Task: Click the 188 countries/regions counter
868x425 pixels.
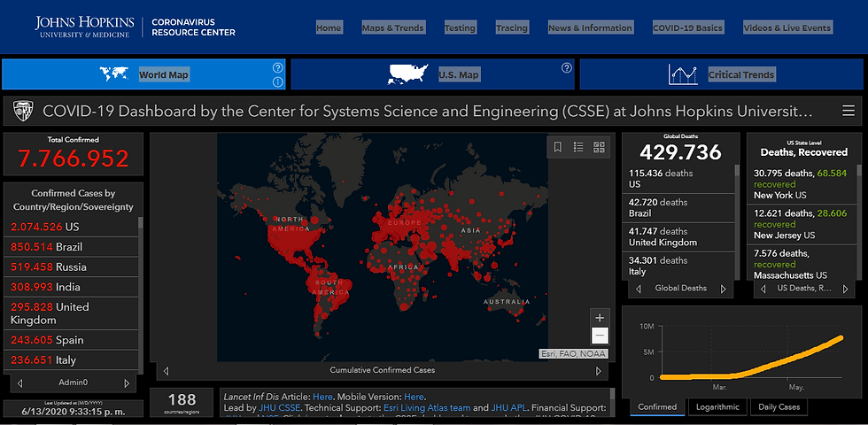Action: pos(182,403)
